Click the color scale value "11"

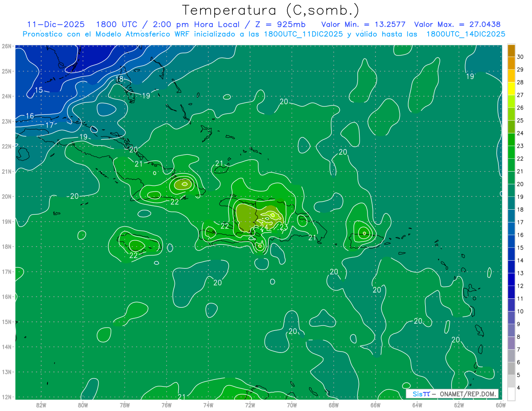(520, 299)
